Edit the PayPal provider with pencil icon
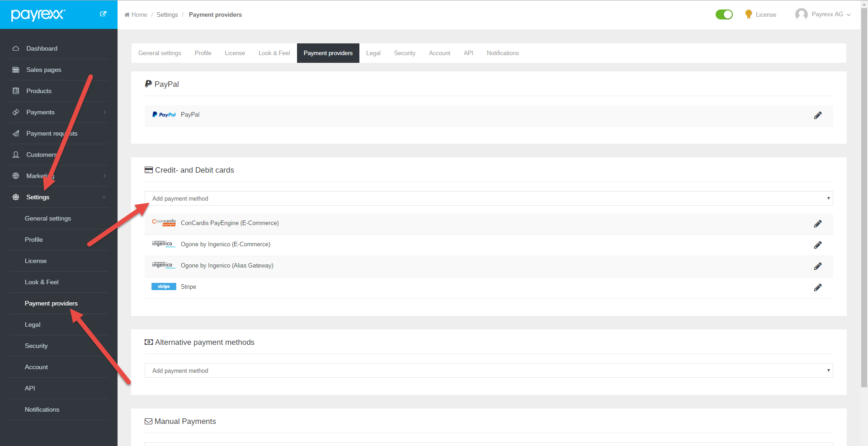Viewport: 868px width, 446px height. (x=818, y=115)
